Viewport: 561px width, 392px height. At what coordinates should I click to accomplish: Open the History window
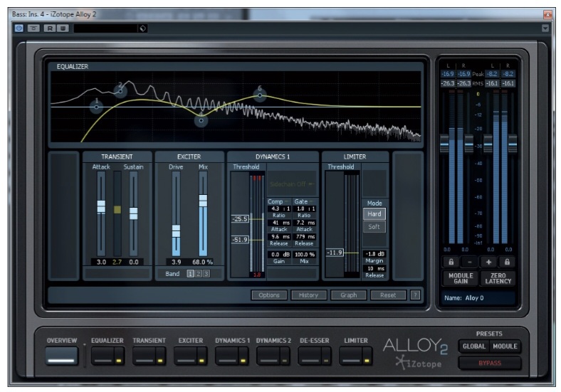point(308,295)
